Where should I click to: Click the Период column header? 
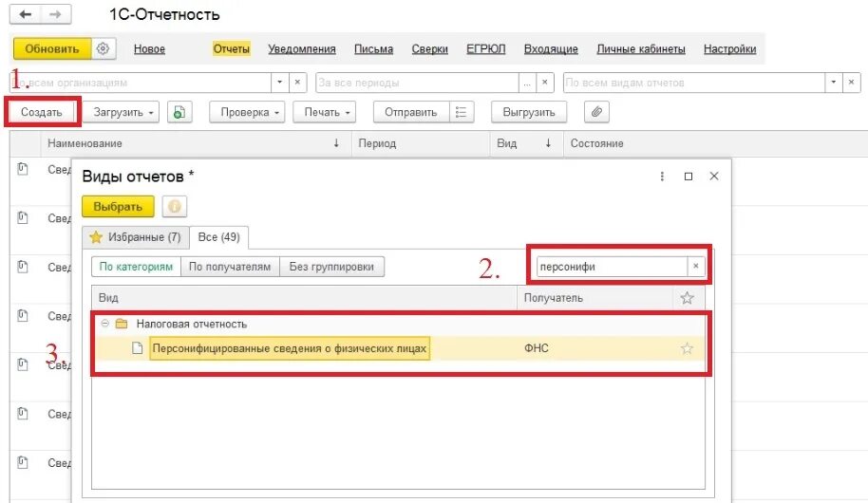(x=421, y=143)
